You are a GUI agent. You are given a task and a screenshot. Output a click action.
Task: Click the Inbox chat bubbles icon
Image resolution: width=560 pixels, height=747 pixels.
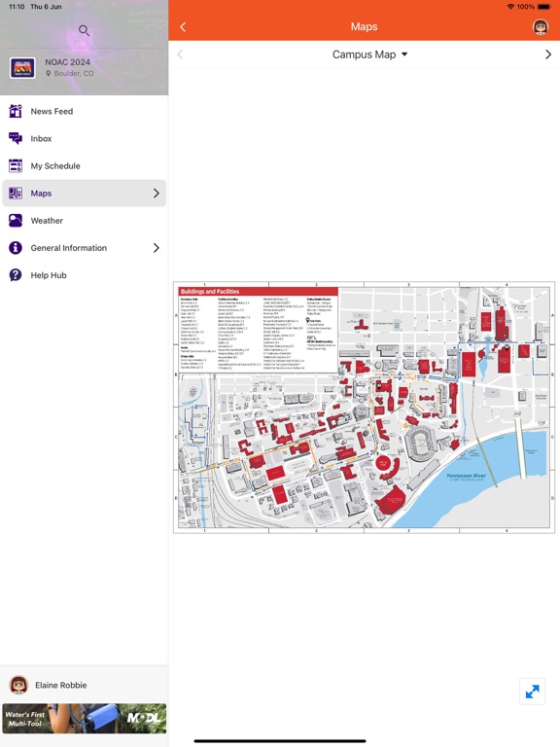click(16, 138)
